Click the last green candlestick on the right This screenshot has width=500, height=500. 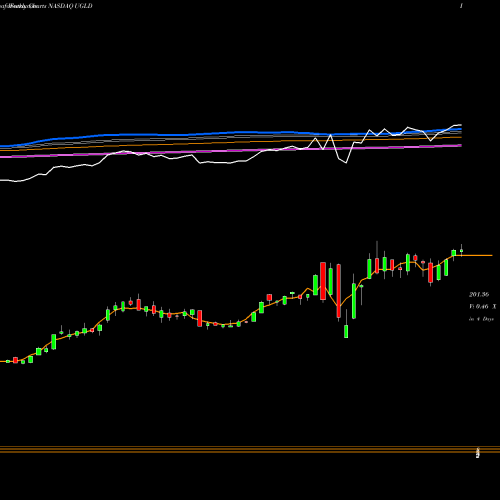[461, 251]
